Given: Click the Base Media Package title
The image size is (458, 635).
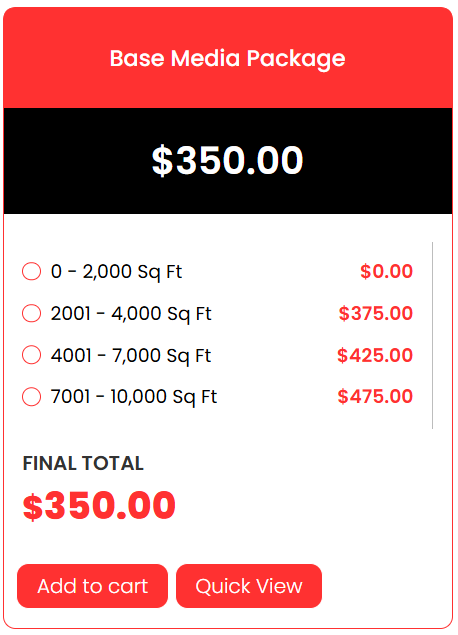Looking at the screenshot, I should coord(228,59).
